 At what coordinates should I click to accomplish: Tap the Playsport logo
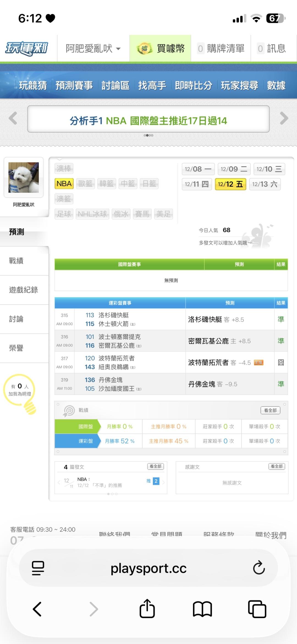pyautogui.click(x=27, y=48)
